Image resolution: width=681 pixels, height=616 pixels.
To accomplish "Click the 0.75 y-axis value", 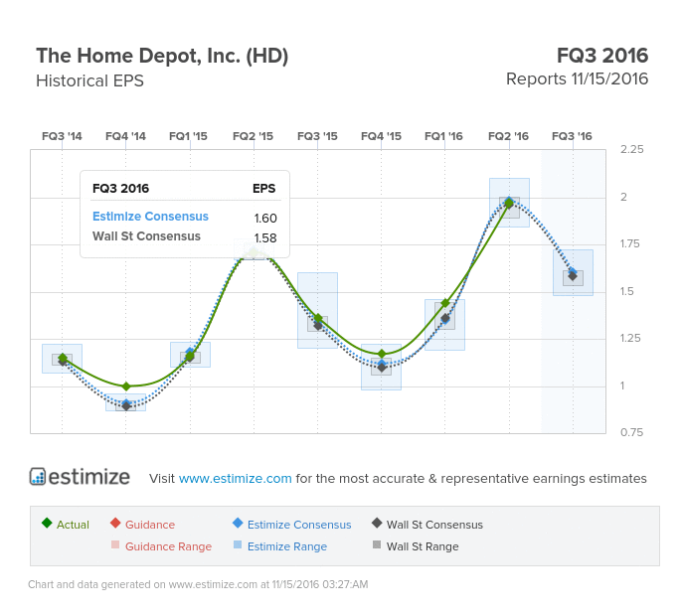I will [632, 432].
